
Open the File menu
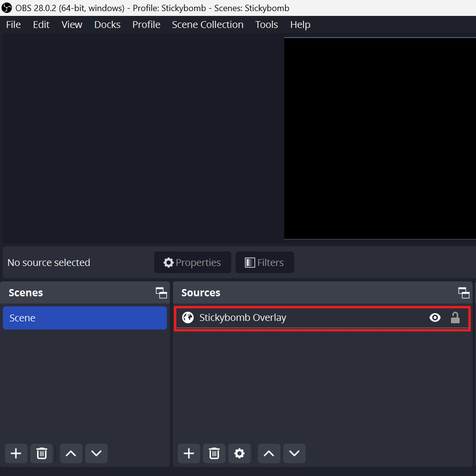[13, 25]
